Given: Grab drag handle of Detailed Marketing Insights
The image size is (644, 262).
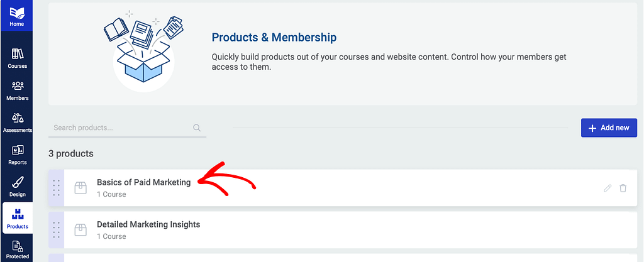Looking at the screenshot, I should tap(57, 230).
